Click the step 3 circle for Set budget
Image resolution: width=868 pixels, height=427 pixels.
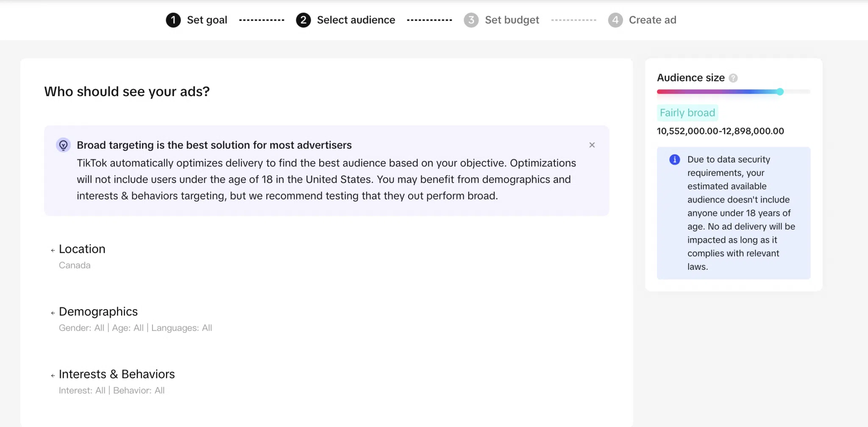pyautogui.click(x=471, y=20)
